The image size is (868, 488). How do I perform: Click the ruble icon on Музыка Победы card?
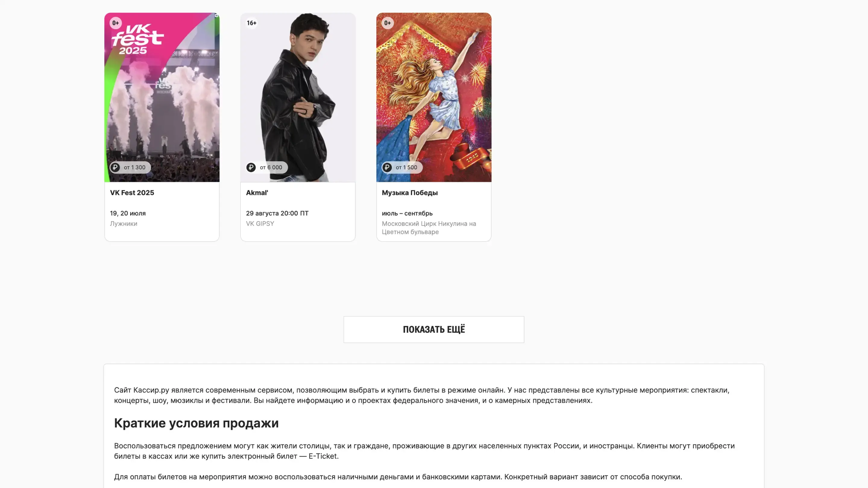pos(387,167)
